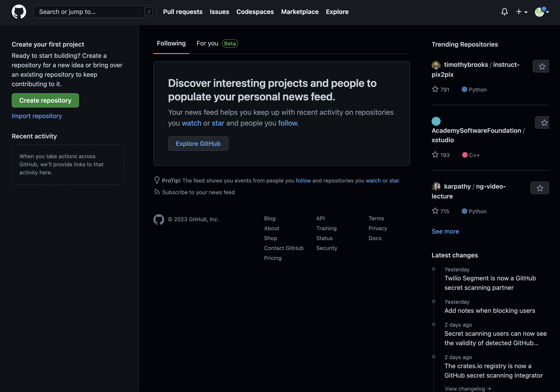Image resolution: width=560 pixels, height=392 pixels.
Task: Click the RSS feed subscribe icon
Action: (157, 192)
